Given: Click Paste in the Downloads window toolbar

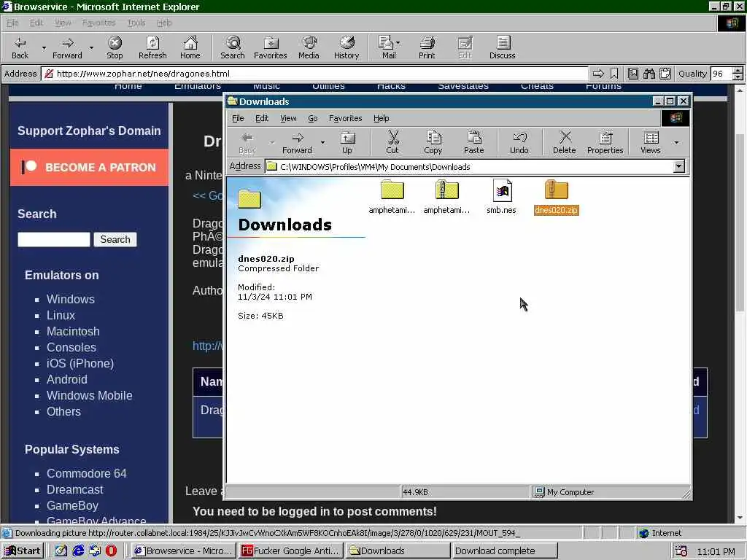Looking at the screenshot, I should (x=474, y=142).
